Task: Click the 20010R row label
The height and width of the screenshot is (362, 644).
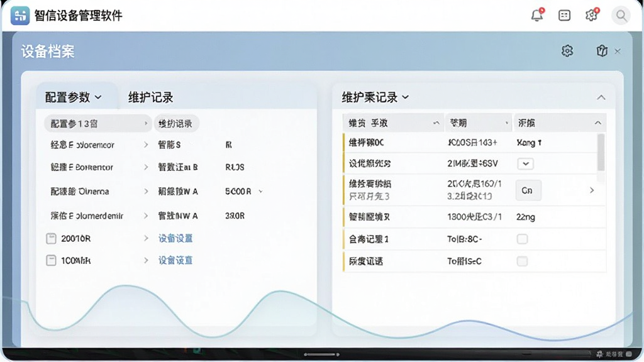Action: (x=75, y=238)
